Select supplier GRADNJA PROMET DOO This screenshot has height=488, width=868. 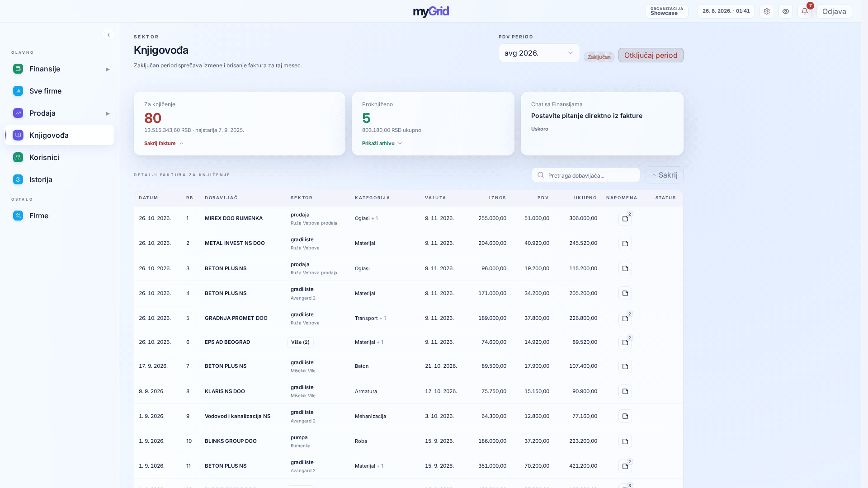pyautogui.click(x=236, y=318)
